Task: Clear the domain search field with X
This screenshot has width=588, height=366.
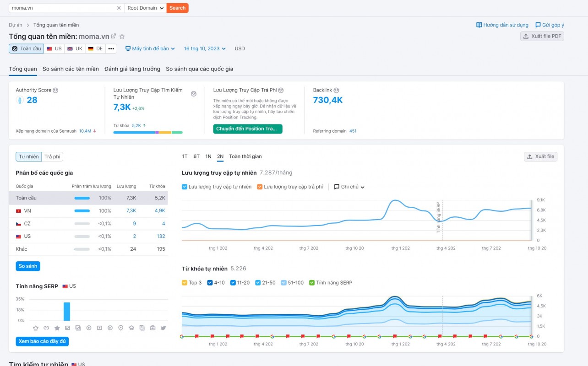Action: coord(119,8)
